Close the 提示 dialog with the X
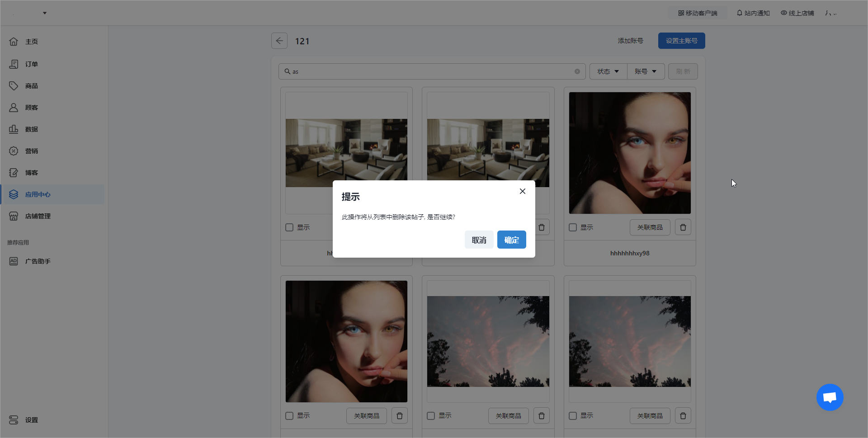Viewport: 868px width, 438px height. [x=522, y=191]
